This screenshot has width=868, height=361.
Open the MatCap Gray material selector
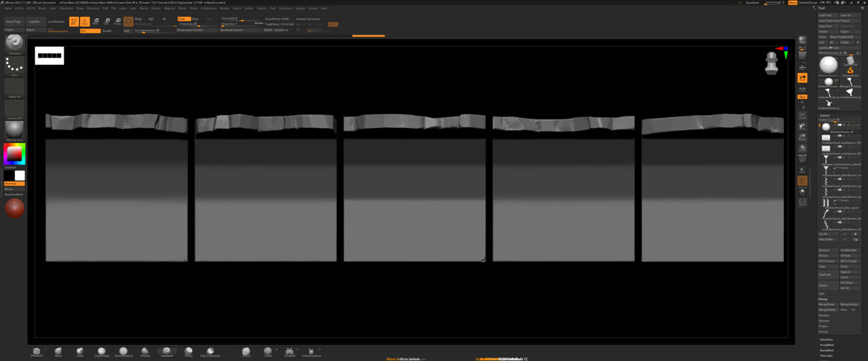[x=14, y=129]
